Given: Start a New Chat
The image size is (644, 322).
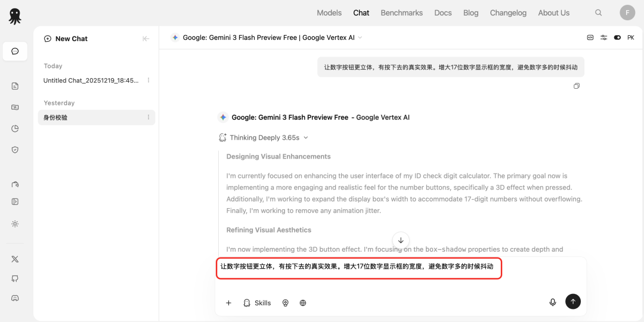Looking at the screenshot, I should [66, 39].
